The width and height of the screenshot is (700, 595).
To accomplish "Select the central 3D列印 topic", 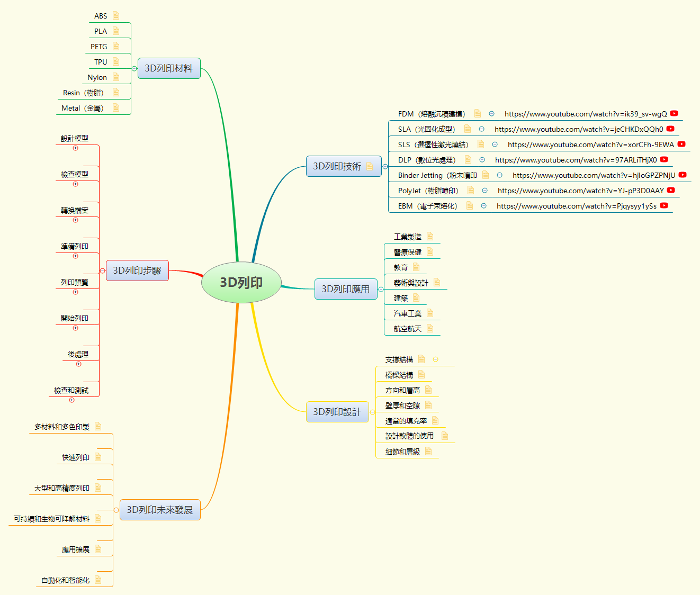I will (241, 283).
